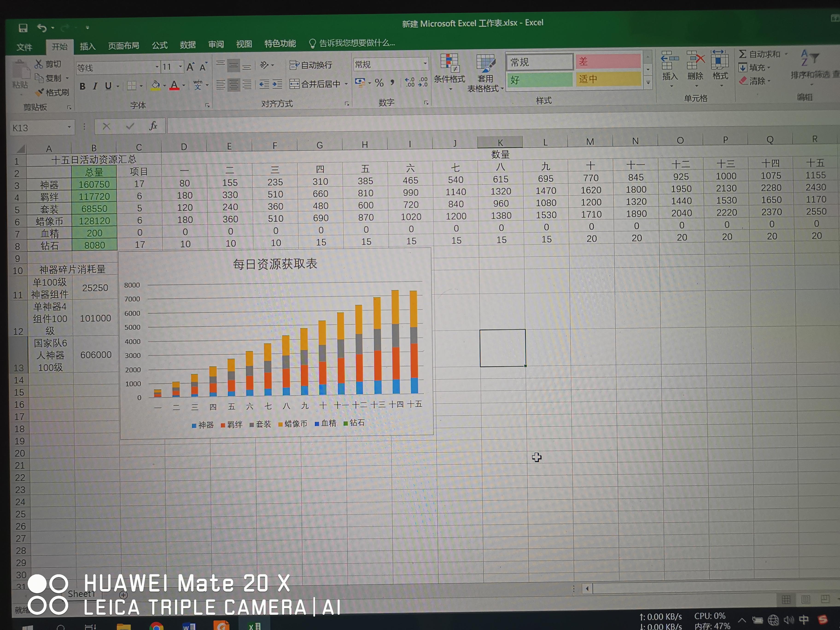Screen dimensions: 840x630
Task: Apply the Bad (差) red cell style
Action: (x=608, y=61)
